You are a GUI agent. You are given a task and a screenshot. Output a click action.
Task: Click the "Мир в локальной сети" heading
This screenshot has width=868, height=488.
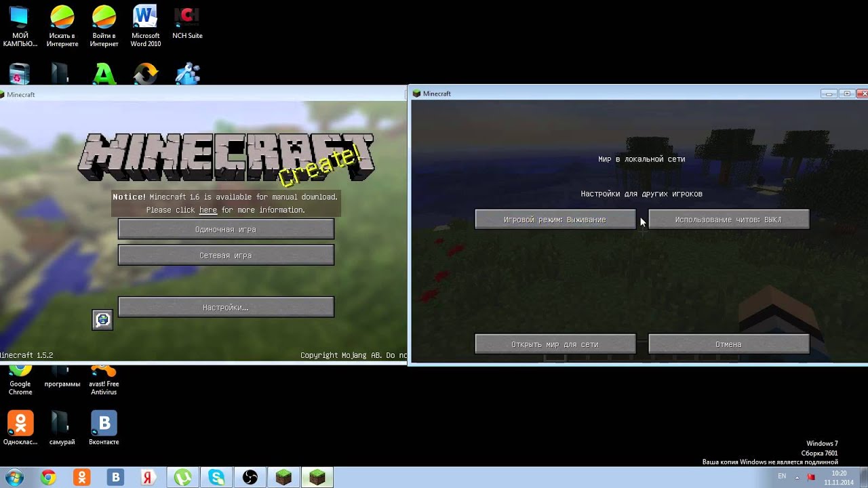642,159
